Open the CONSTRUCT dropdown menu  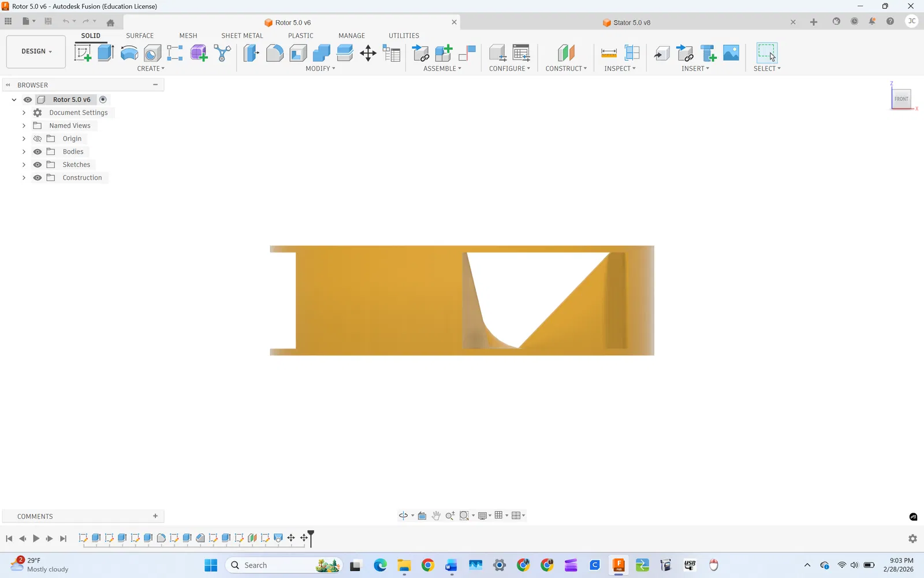[566, 69]
